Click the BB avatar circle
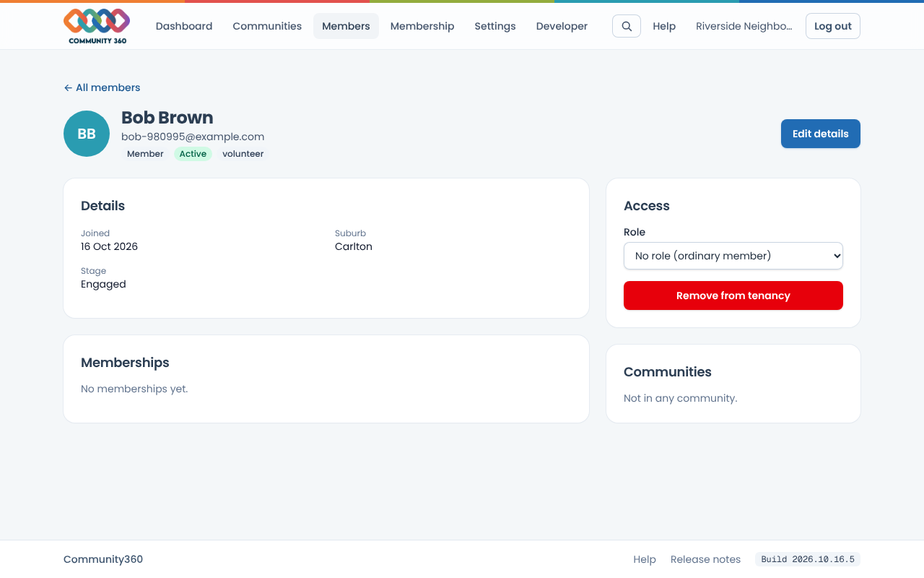Viewport: 924px width, 578px height. point(87,134)
